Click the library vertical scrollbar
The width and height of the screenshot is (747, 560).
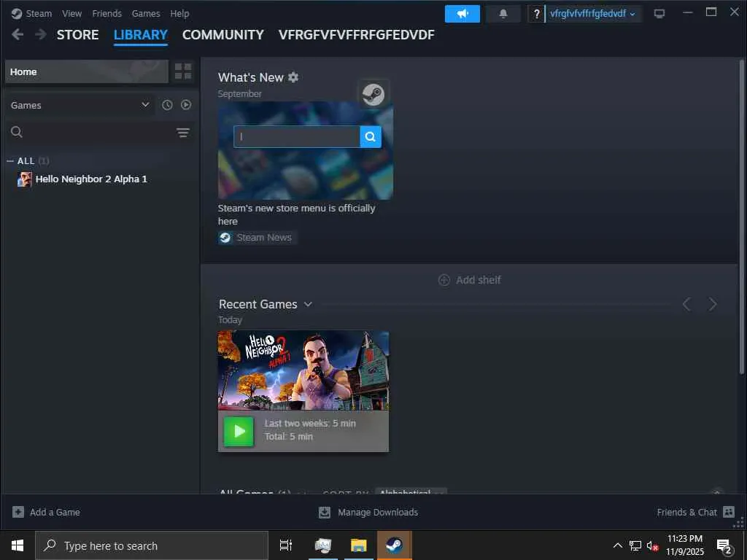click(x=741, y=217)
